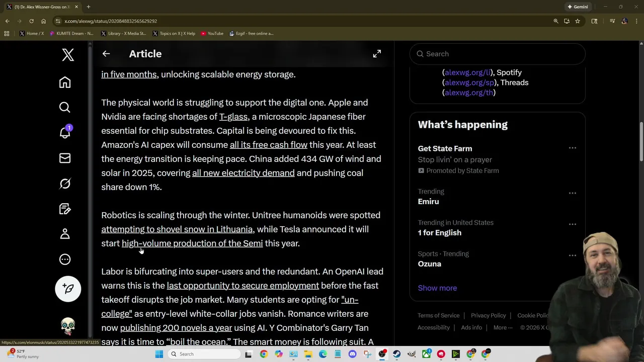Image resolution: width=644 pixels, height=362 pixels.
Task: Click the X search field
Action: pos(498,54)
